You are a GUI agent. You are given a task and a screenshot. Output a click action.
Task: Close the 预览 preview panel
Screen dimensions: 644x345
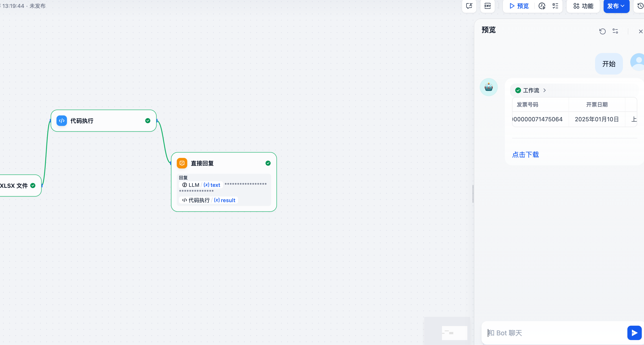pos(640,31)
